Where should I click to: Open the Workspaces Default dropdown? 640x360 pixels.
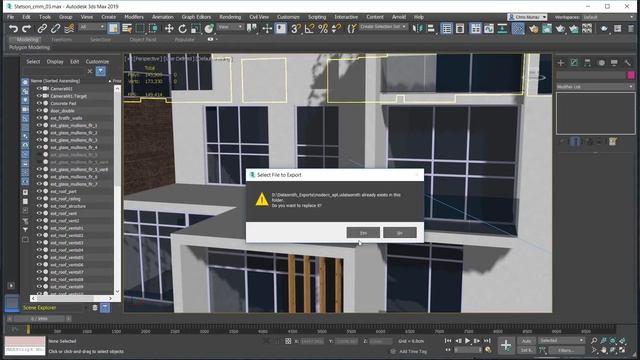click(608, 17)
